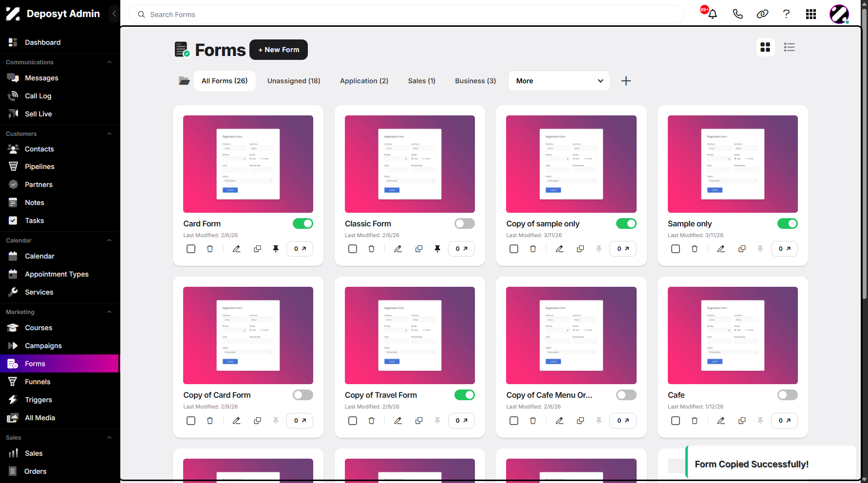Collapse the Customers sidebar section
The image size is (868, 483).
click(109, 134)
